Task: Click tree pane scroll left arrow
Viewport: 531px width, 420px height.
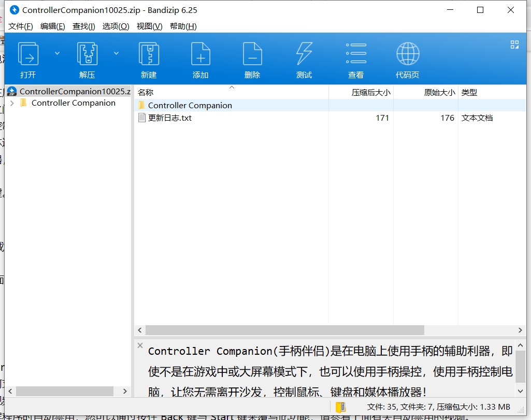Action: click(10, 391)
